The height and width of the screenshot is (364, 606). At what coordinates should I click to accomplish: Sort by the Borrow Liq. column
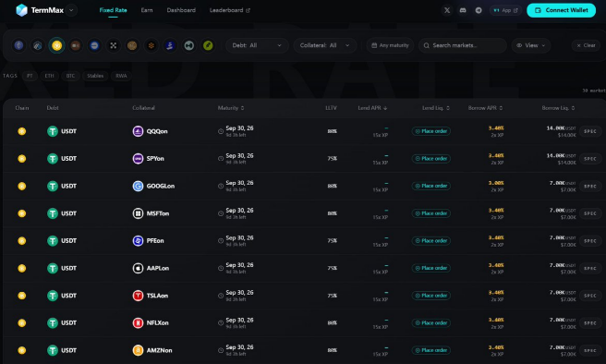click(x=558, y=108)
